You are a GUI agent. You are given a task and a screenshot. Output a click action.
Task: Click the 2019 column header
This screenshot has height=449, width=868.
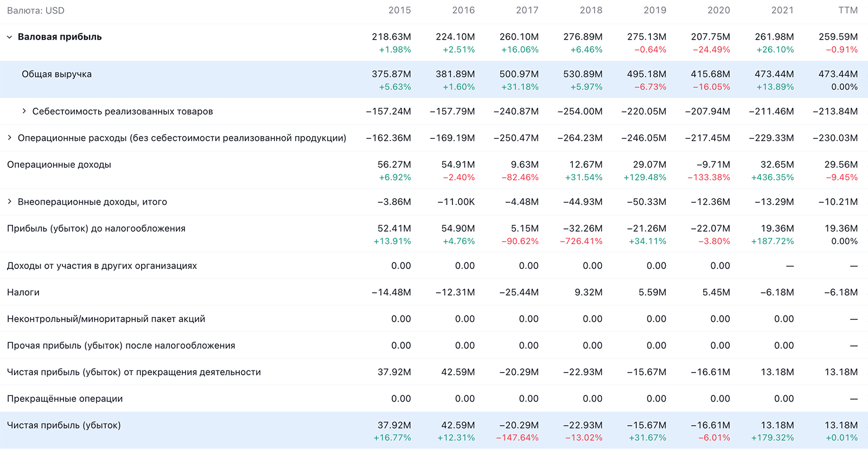point(655,10)
